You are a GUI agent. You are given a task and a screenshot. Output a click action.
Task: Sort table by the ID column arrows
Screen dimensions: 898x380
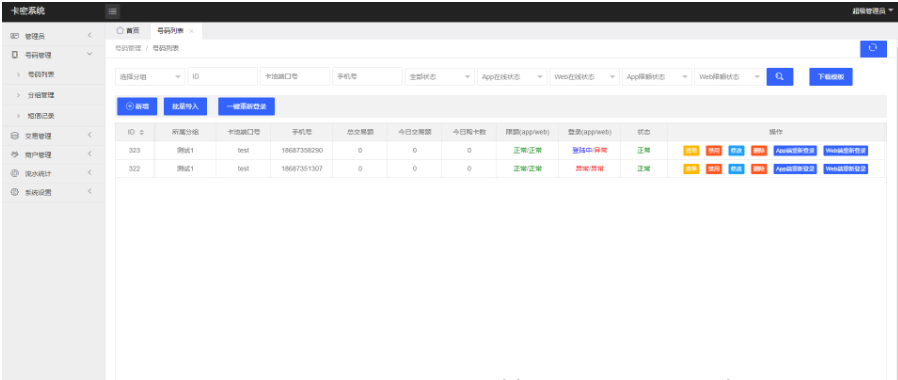(x=141, y=132)
